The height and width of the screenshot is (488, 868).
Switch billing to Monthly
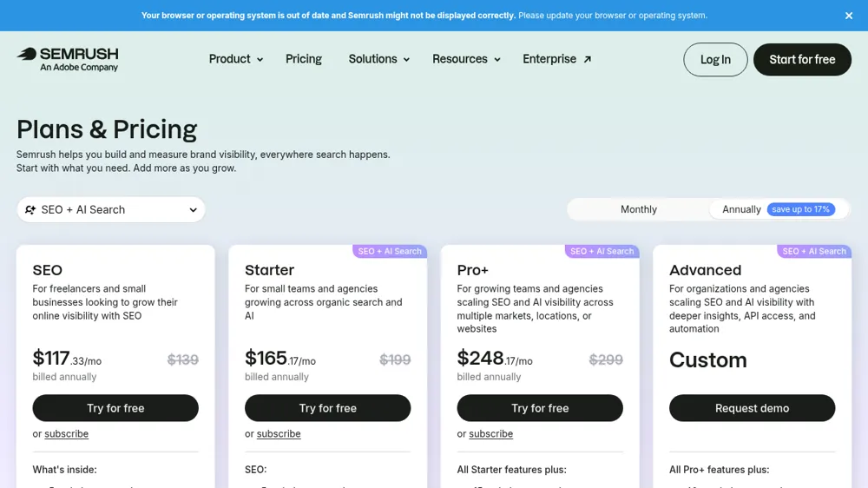tap(638, 209)
